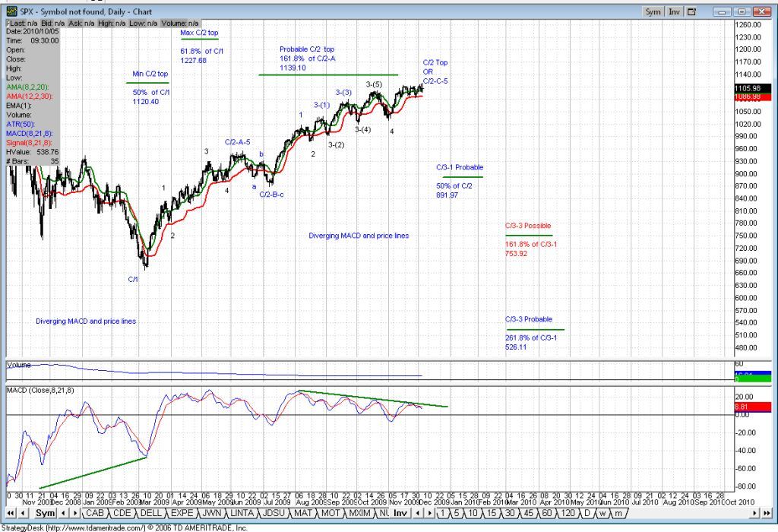Select the m monthly interval tab
Image resolution: width=778 pixels, height=532 pixels.
click(x=618, y=513)
